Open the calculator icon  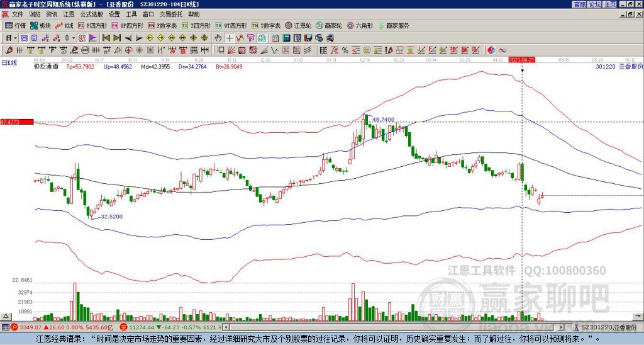coord(286,38)
